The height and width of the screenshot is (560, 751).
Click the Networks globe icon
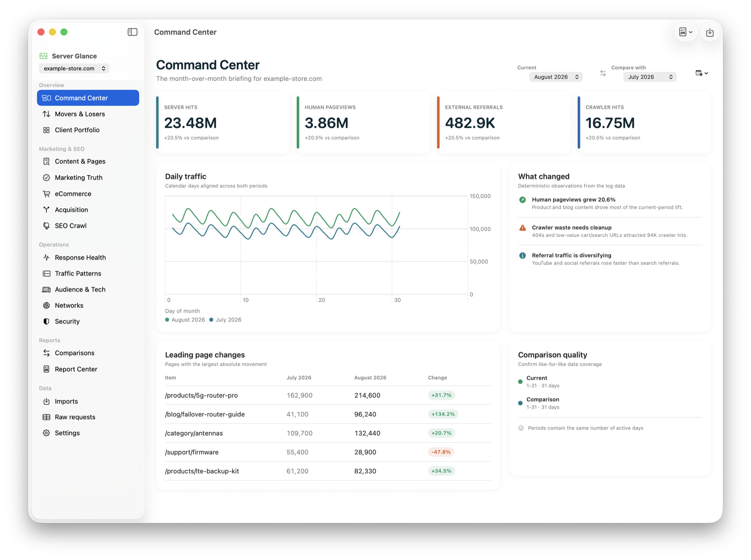[x=46, y=305]
